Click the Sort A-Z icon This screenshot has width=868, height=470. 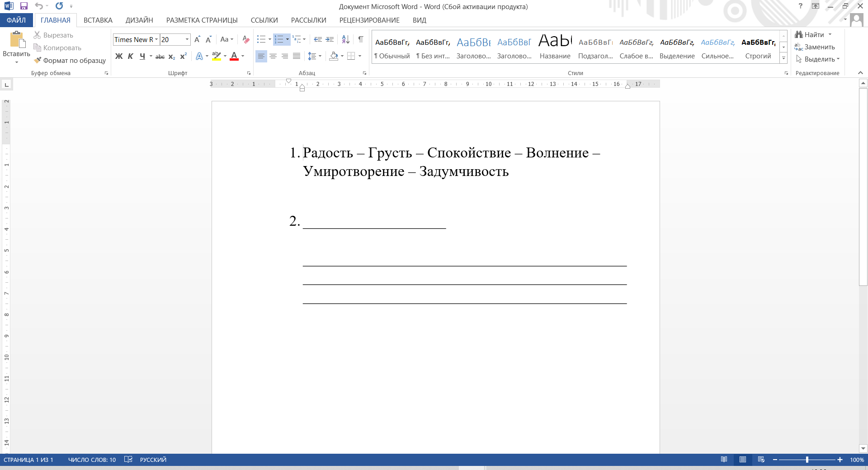tap(345, 39)
